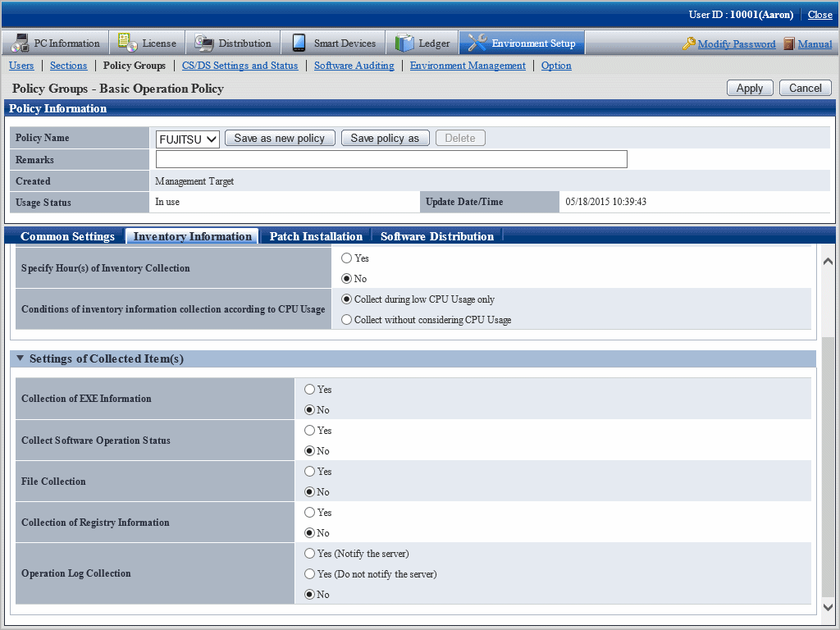The image size is (840, 630).
Task: Click into the Remarks text field
Action: tap(391, 159)
